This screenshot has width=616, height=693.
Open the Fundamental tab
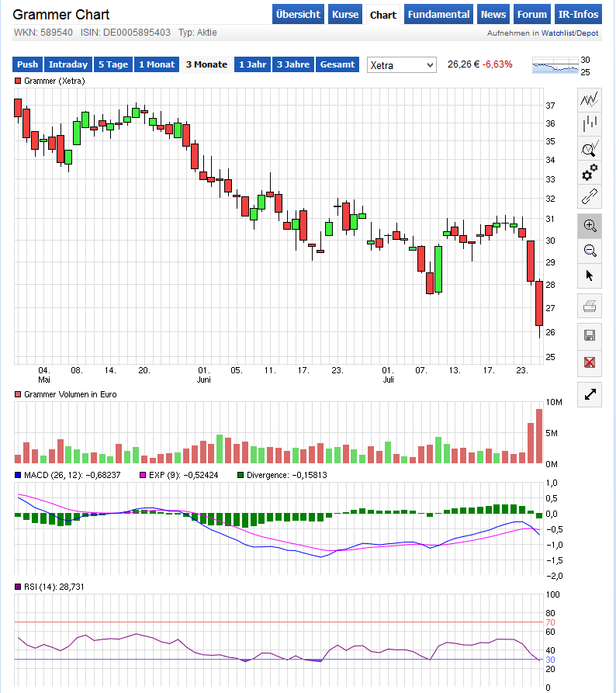[x=438, y=14]
